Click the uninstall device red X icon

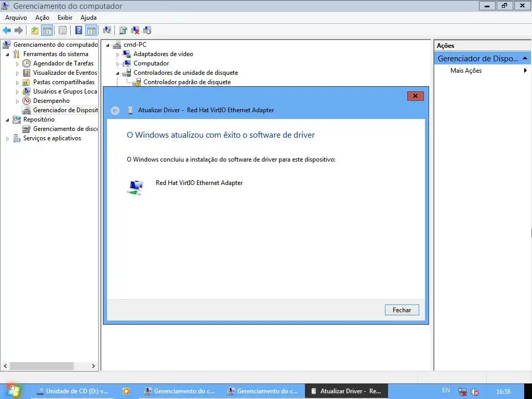click(135, 31)
